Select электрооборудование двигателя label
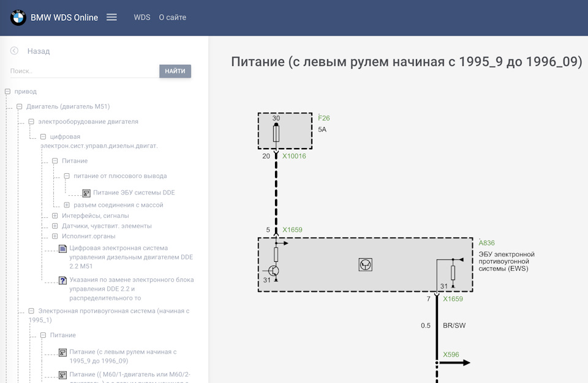588x383 pixels. click(88, 121)
